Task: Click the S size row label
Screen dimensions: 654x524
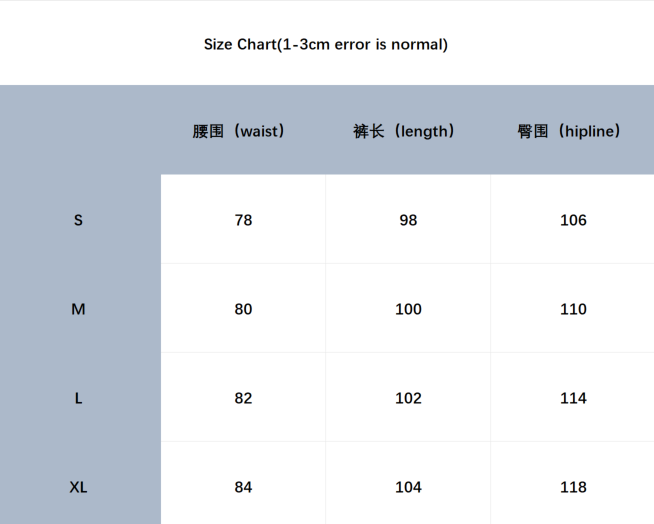Action: [79, 220]
